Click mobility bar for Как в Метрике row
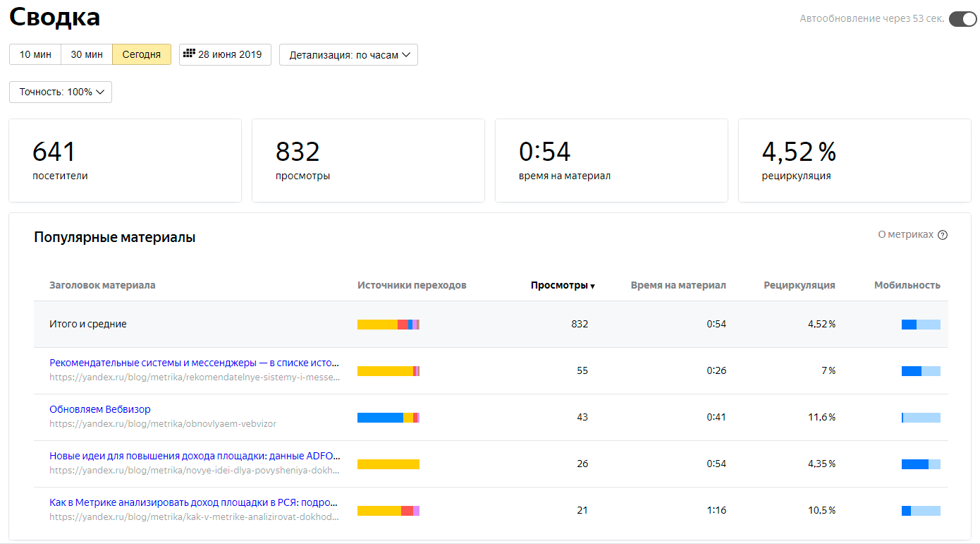This screenshot has height=544, width=980. (921, 511)
